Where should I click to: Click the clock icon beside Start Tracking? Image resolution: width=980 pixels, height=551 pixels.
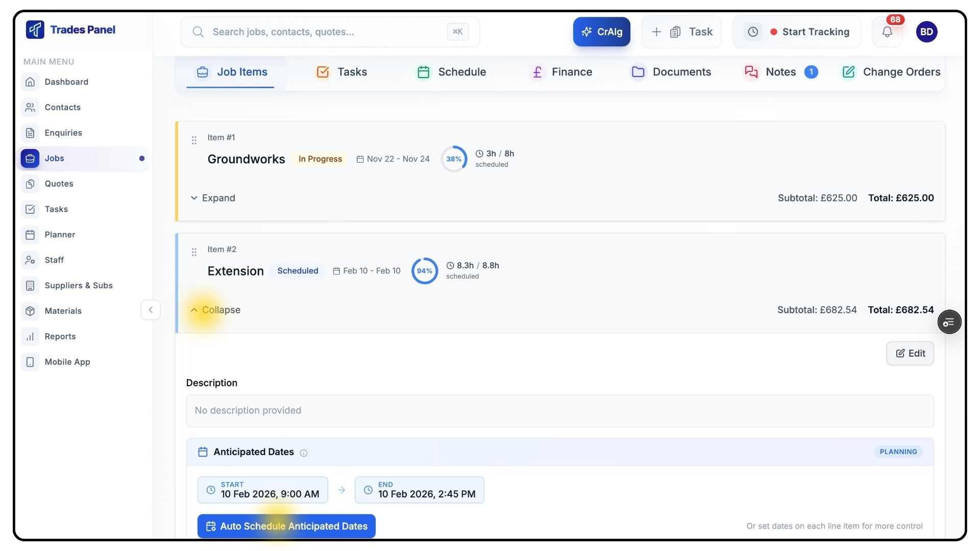tap(753, 32)
